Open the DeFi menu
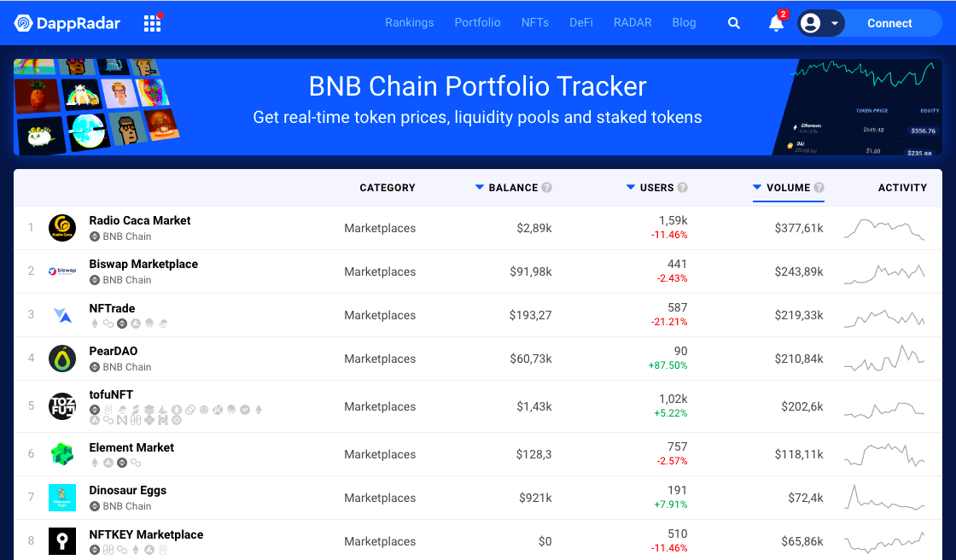956x560 pixels. pyautogui.click(x=581, y=22)
